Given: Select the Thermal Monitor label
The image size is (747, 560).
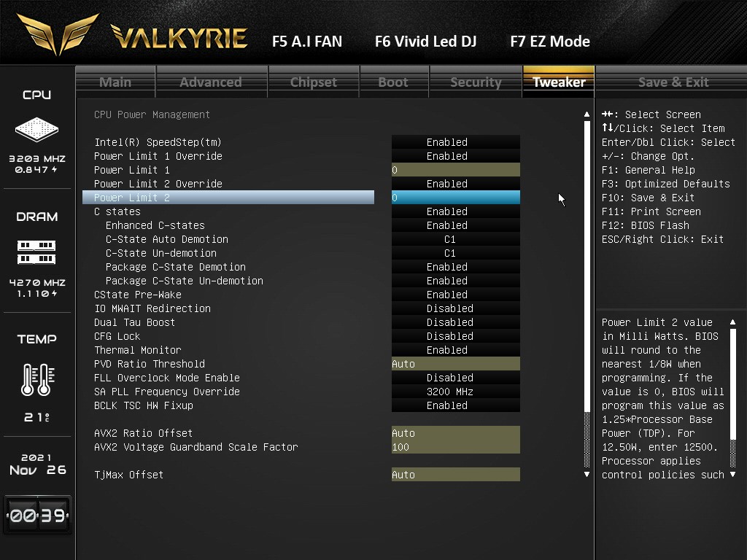Looking at the screenshot, I should [138, 349].
